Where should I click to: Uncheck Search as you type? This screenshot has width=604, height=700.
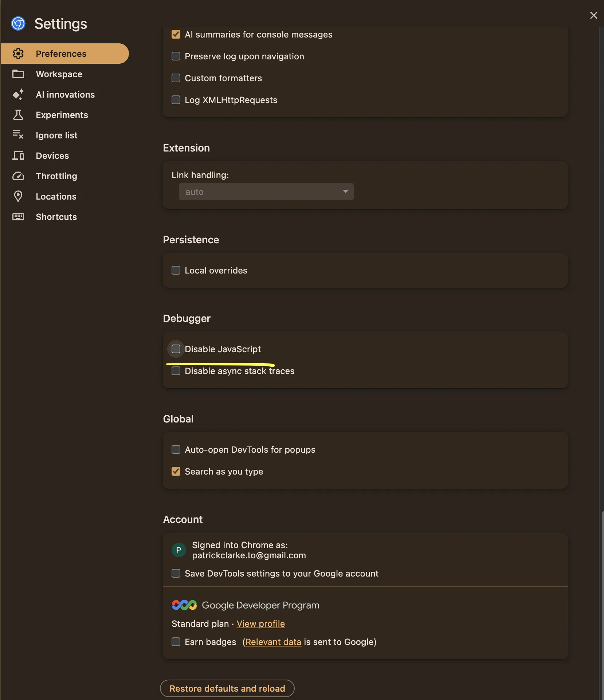click(176, 471)
